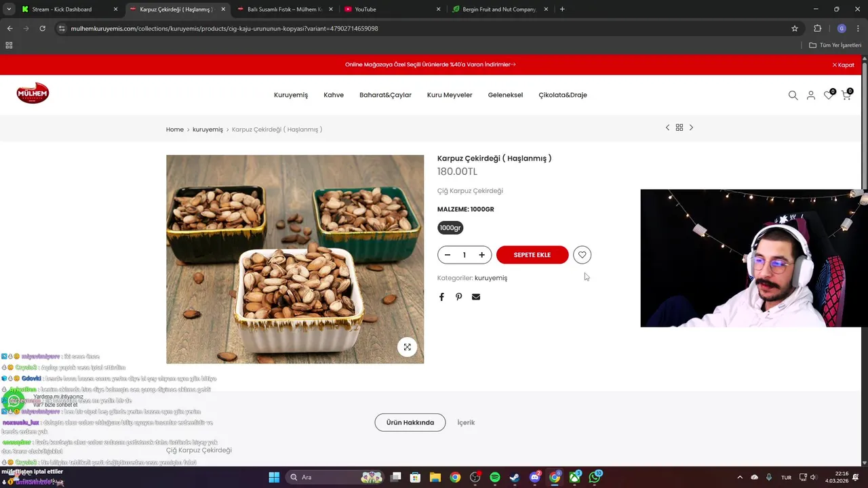Viewport: 868px width, 488px height.
Task: Open Steam from the taskbar
Action: coord(515,477)
